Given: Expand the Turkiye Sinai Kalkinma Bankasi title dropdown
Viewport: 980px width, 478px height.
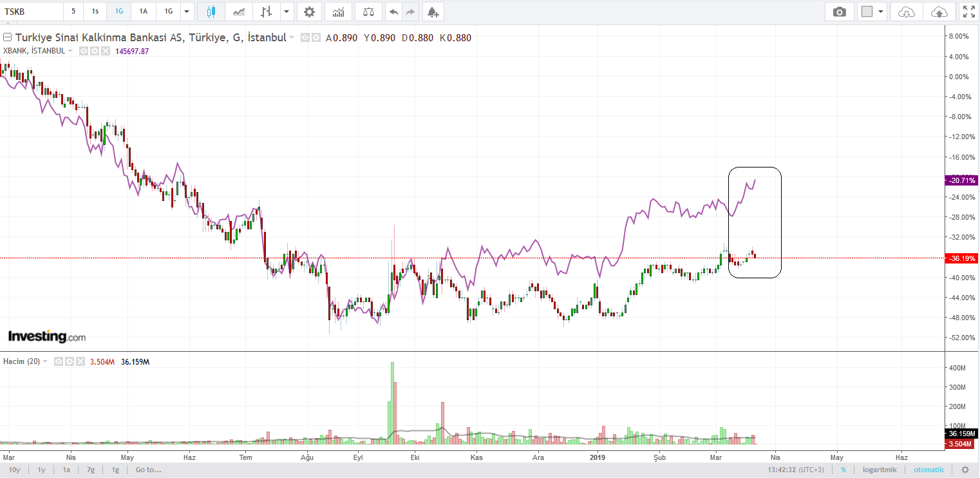Looking at the screenshot, I should (292, 38).
